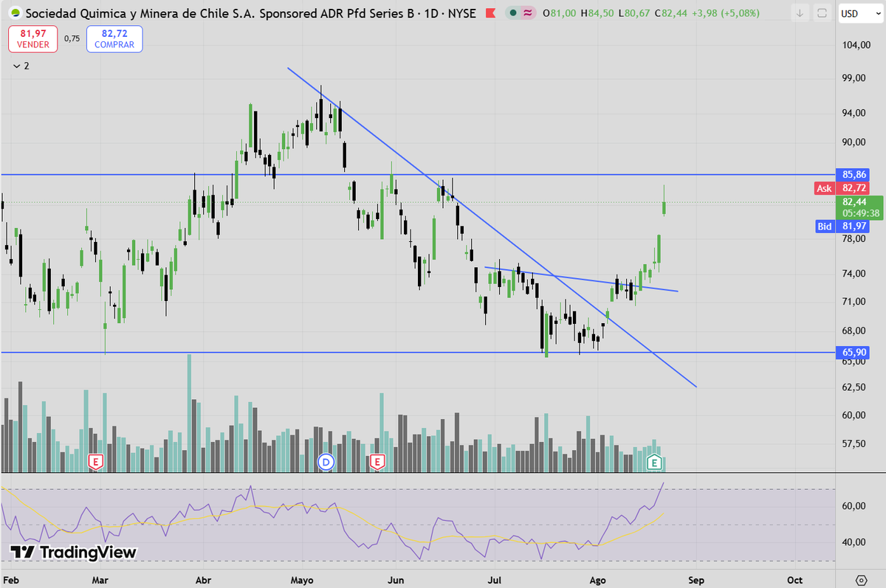The image size is (886, 588).
Task: Click the 85,86 price axis label
Action: (854, 175)
